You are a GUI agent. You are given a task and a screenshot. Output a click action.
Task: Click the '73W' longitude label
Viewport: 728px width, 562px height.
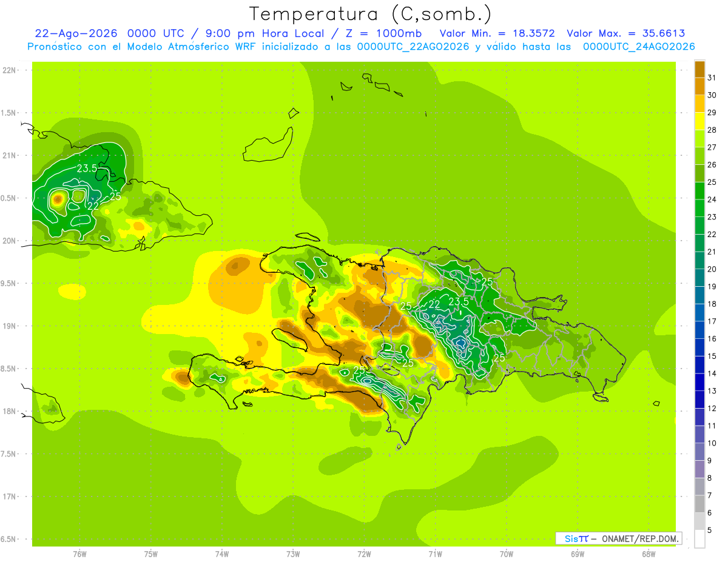[293, 554]
